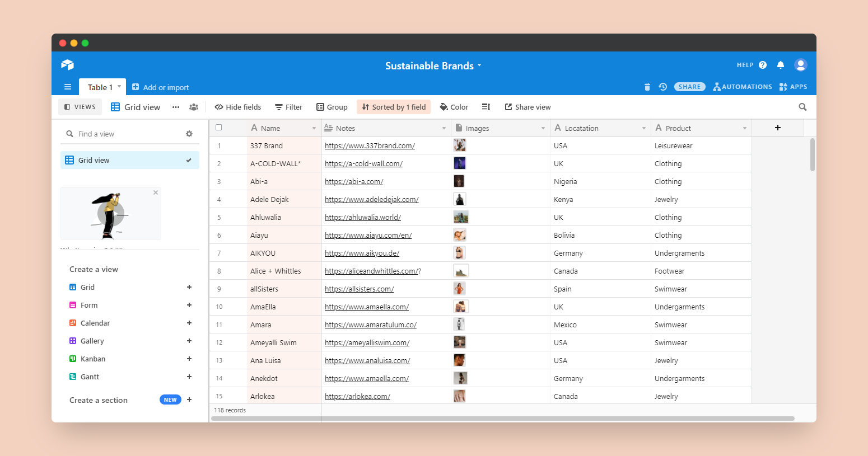The width and height of the screenshot is (868, 456).
Task: Click the row height icon
Action: point(486,107)
